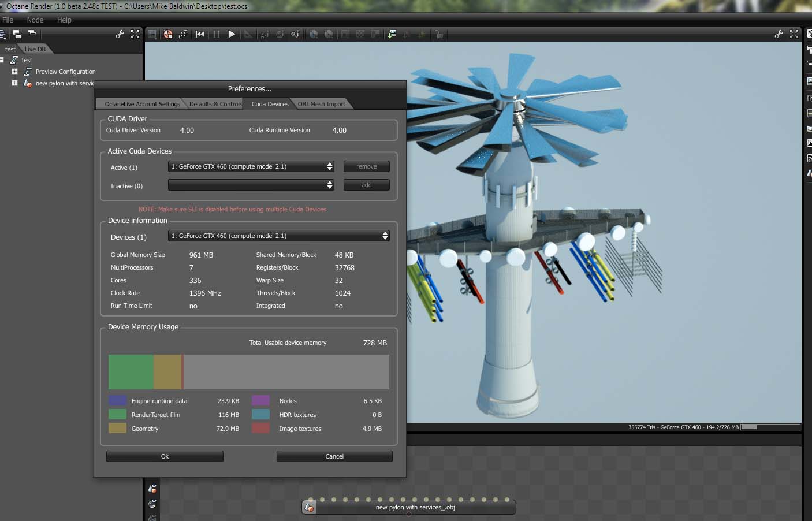Click the new pylon mesh icon in outliner

click(28, 83)
